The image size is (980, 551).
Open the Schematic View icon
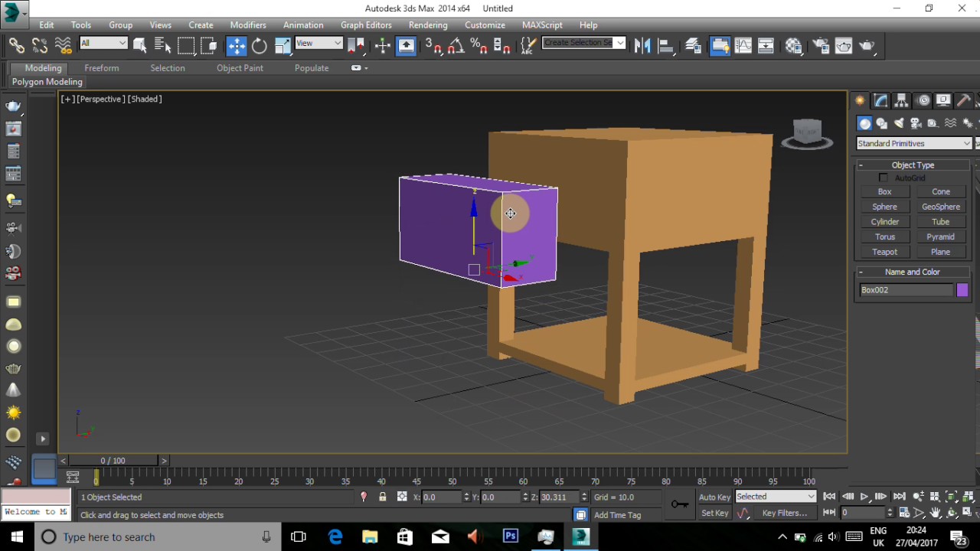[766, 46]
